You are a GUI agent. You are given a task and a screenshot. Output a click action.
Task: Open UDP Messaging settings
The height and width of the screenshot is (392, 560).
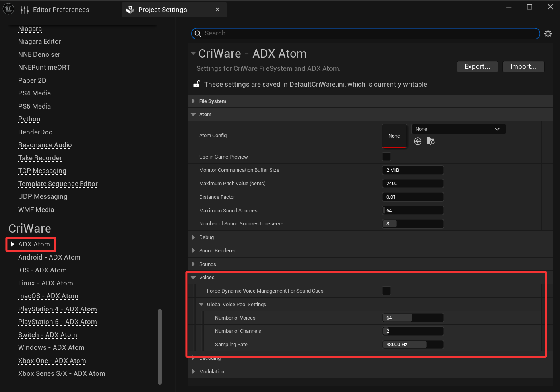(43, 197)
